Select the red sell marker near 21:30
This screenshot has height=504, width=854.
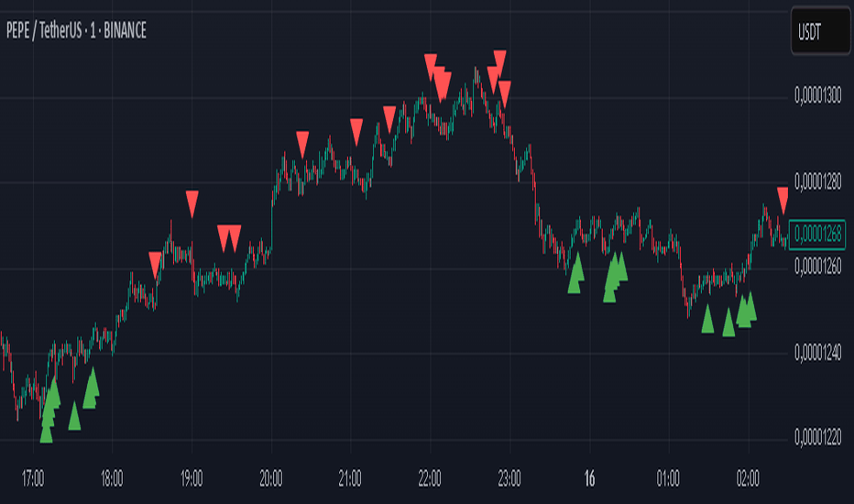(389, 120)
